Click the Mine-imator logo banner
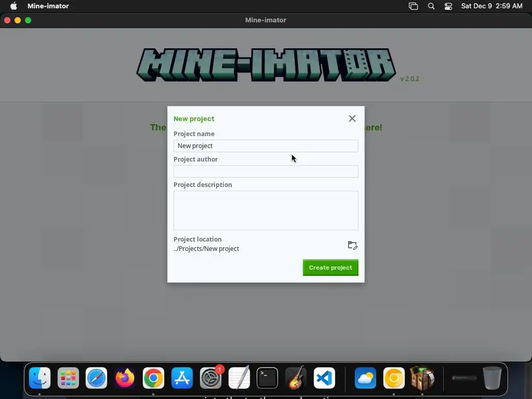532x399 pixels. point(266,65)
